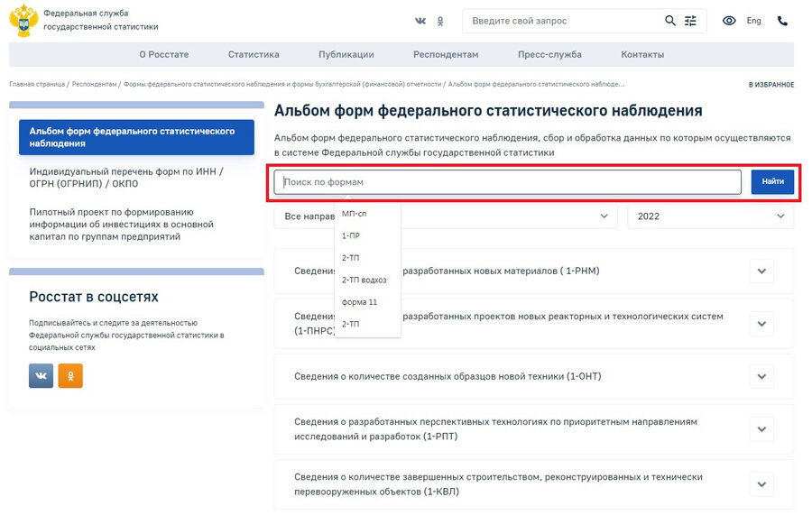
Task: Click the magnifier search icon in the header
Action: pos(669,21)
